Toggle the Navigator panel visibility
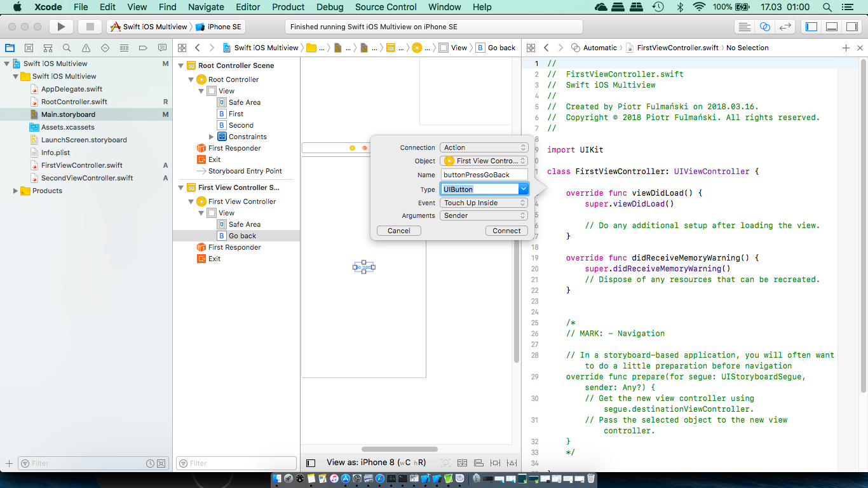The width and height of the screenshot is (868, 488). pyautogui.click(x=811, y=27)
